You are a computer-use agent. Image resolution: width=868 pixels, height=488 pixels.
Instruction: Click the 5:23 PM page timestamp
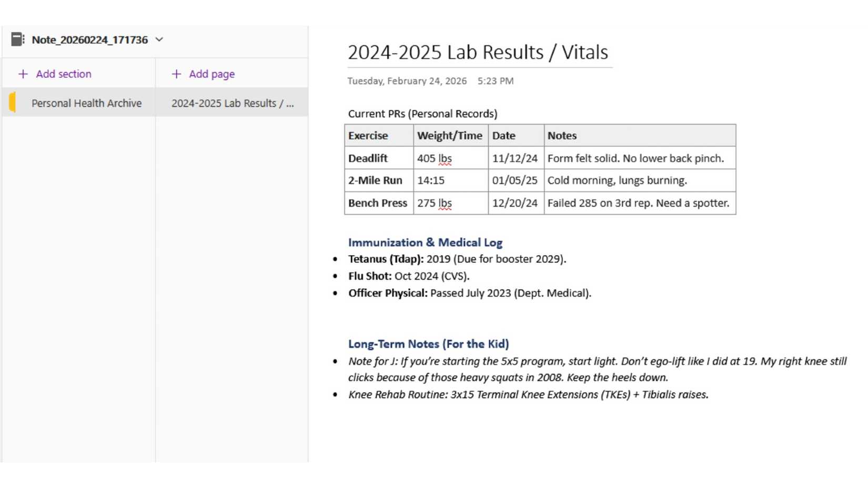click(x=496, y=81)
